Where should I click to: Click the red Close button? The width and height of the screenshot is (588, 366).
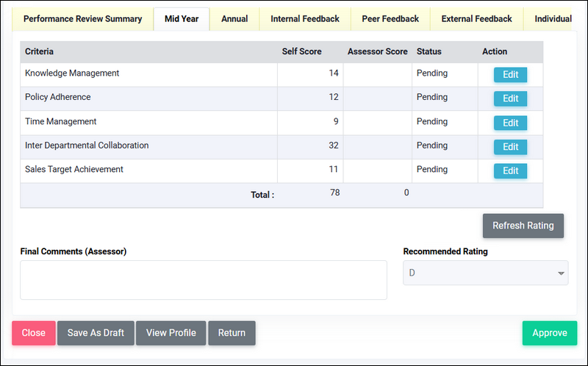point(34,333)
